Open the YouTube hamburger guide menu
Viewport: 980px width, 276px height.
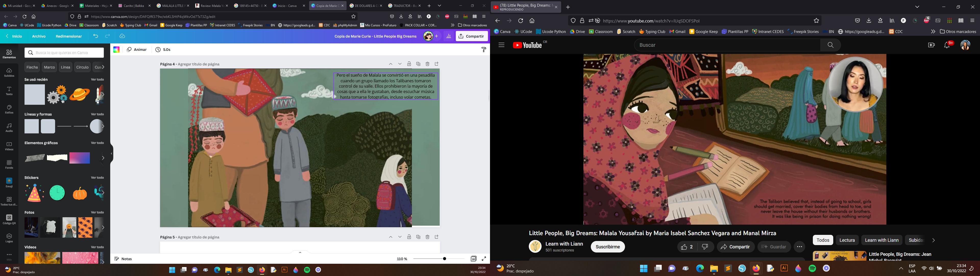[x=501, y=45]
